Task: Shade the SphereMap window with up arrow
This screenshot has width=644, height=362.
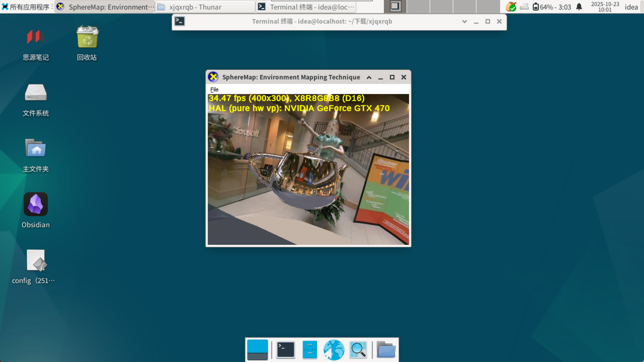Action: (x=369, y=77)
